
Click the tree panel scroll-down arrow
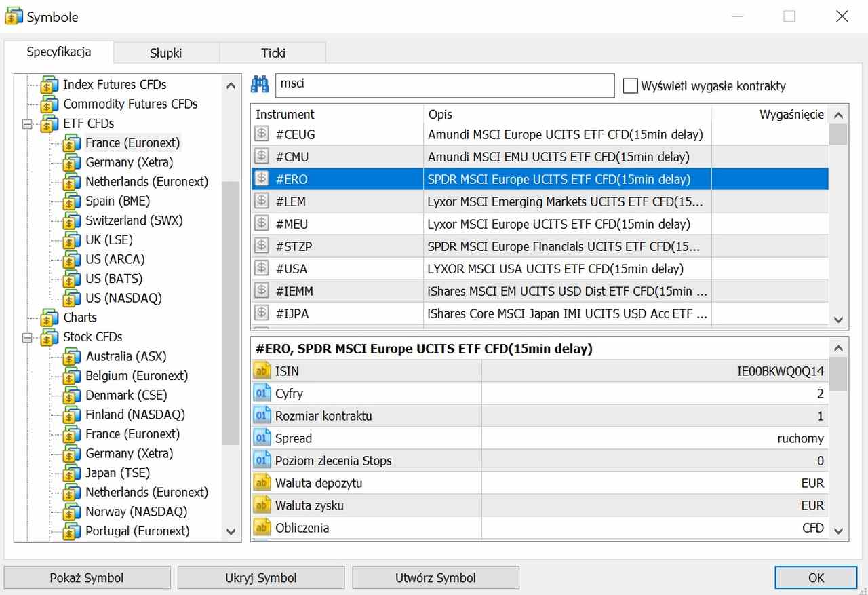click(231, 532)
